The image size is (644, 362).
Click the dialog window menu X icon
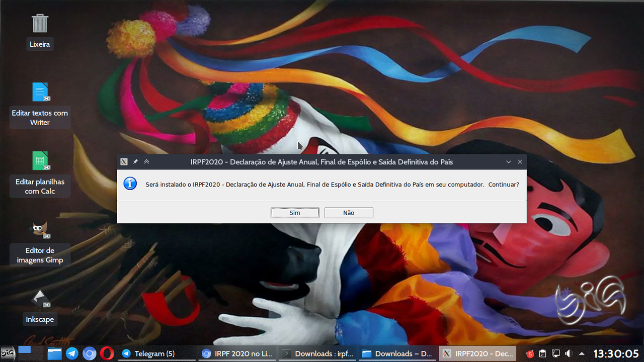[x=124, y=162]
